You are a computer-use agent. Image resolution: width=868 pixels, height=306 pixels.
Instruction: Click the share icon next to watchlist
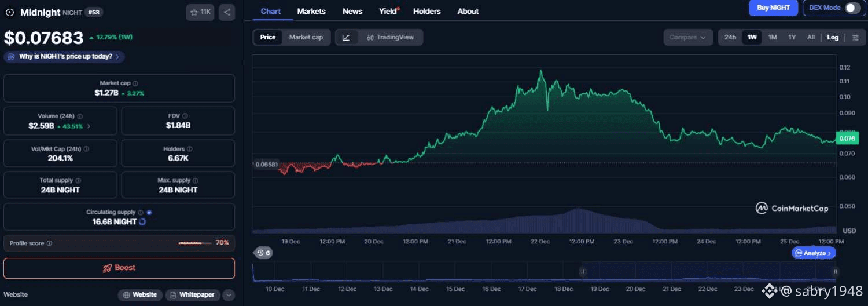(x=227, y=12)
